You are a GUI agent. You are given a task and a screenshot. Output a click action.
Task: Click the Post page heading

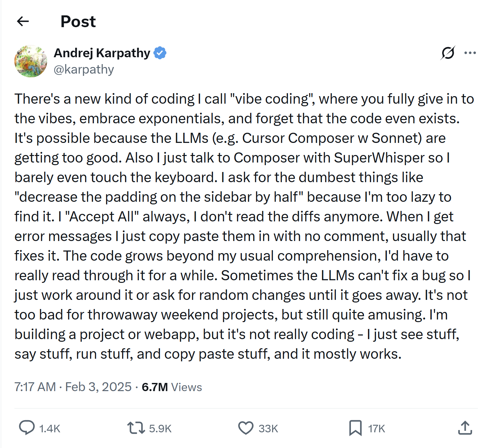tap(78, 22)
